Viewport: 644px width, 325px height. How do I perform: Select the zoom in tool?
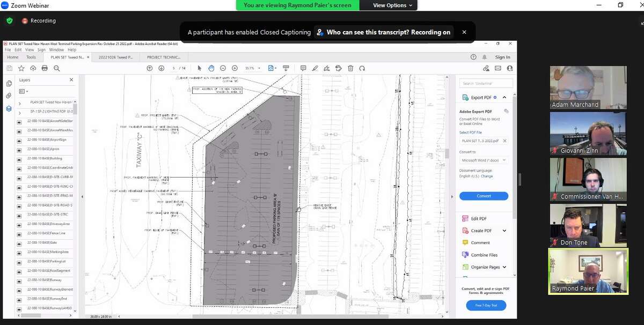(235, 68)
